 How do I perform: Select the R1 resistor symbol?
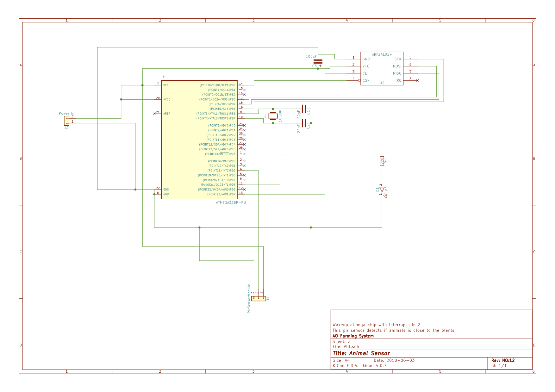point(382,161)
